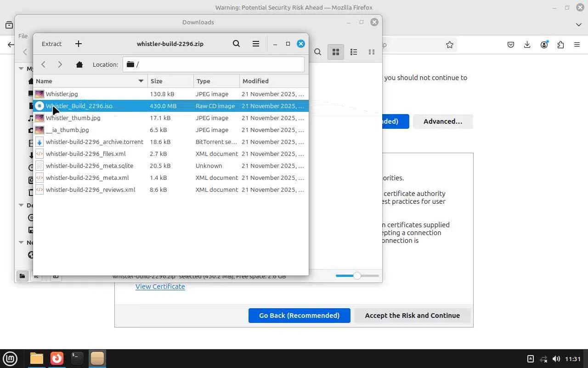588x368 pixels.
Task: Collapse My Computer section in Downloads sidebar
Action: click(21, 69)
